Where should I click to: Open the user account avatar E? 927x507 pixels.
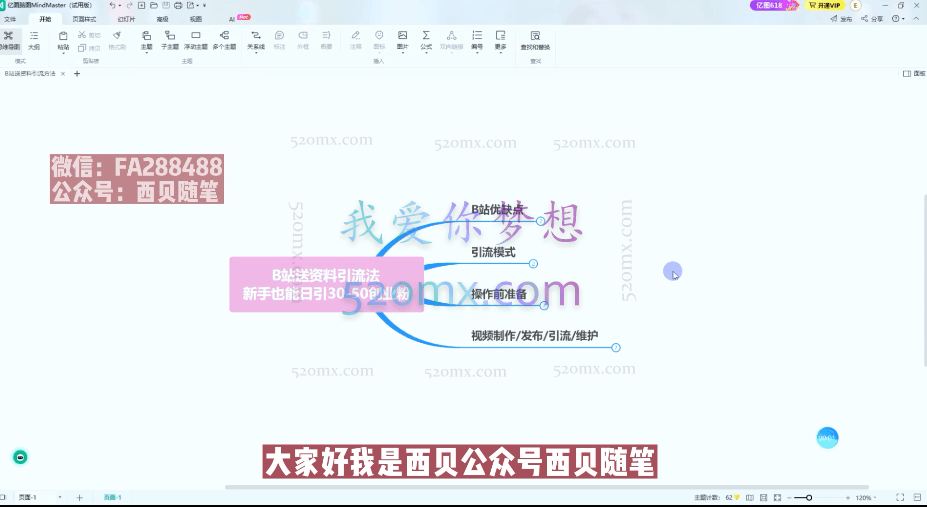click(855, 5)
